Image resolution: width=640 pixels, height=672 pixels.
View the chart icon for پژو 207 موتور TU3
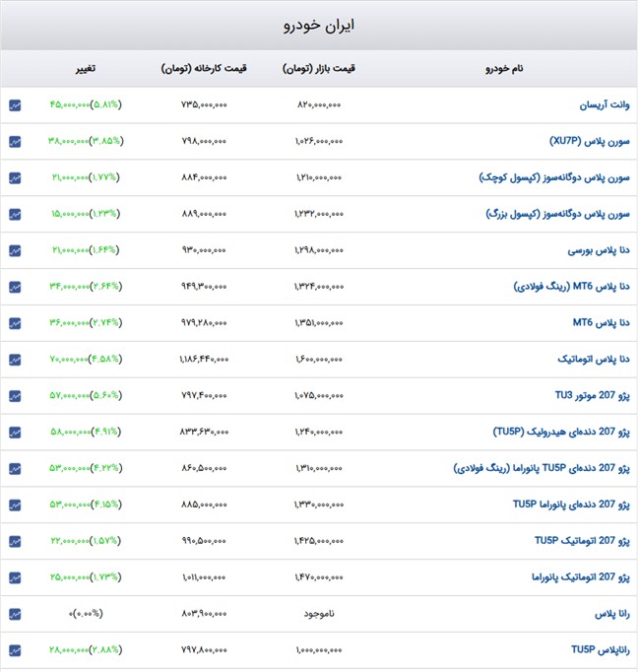point(15,396)
